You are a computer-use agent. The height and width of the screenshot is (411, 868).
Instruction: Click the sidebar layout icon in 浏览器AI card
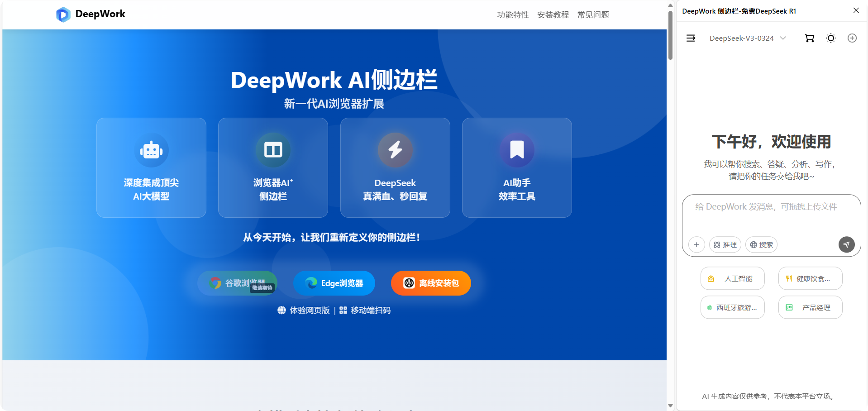click(x=273, y=150)
